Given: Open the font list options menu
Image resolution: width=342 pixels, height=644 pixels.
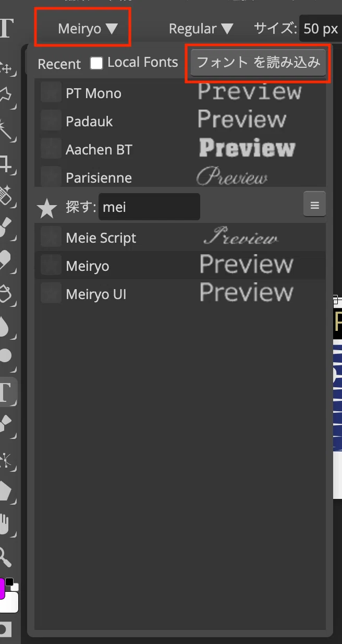Looking at the screenshot, I should click(314, 204).
